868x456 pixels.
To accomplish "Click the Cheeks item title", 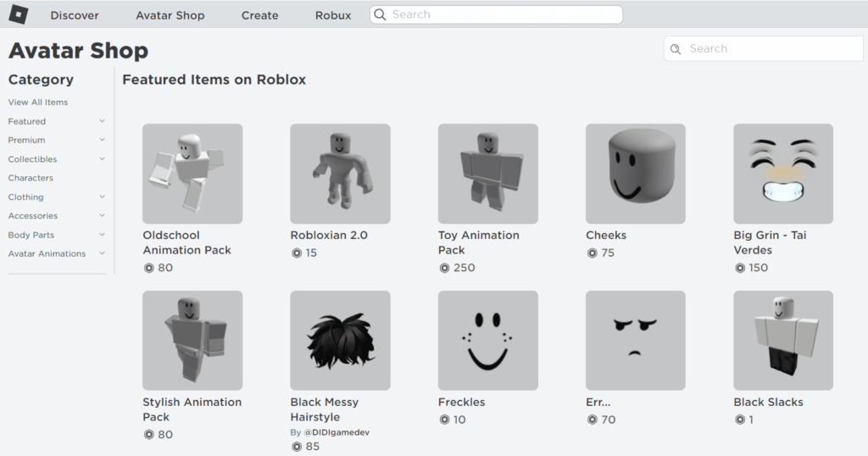I will pos(606,235).
